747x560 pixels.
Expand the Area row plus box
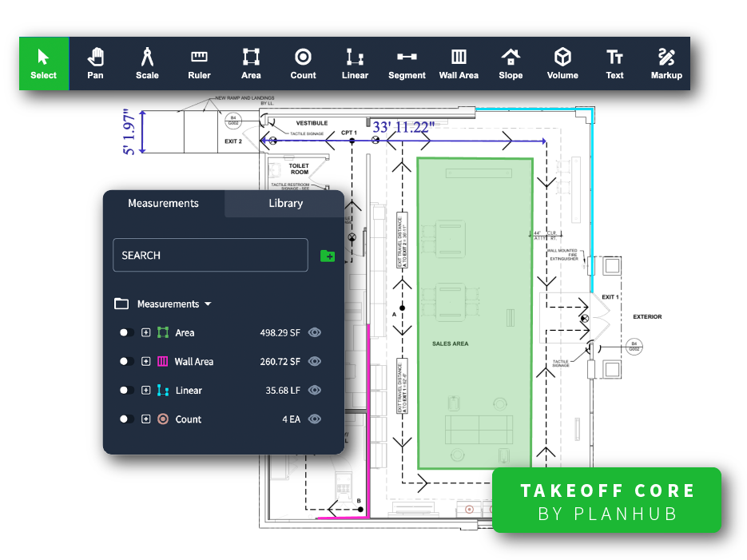145,332
